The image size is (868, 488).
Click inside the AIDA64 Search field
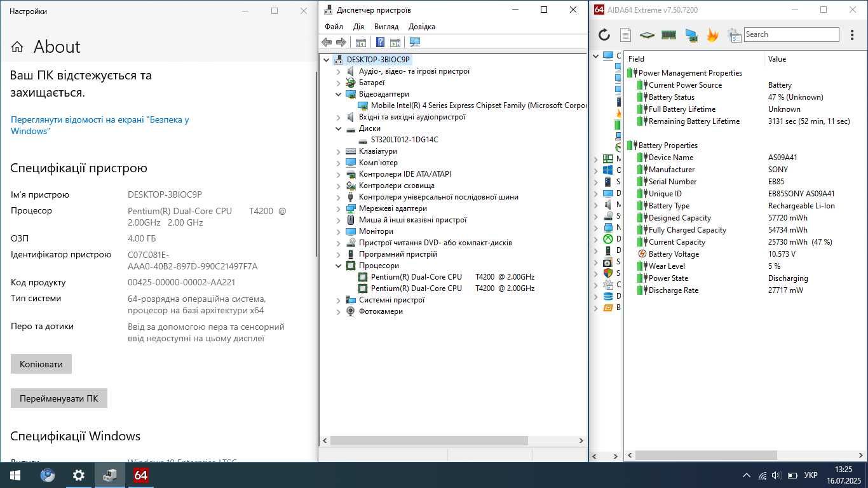(791, 34)
